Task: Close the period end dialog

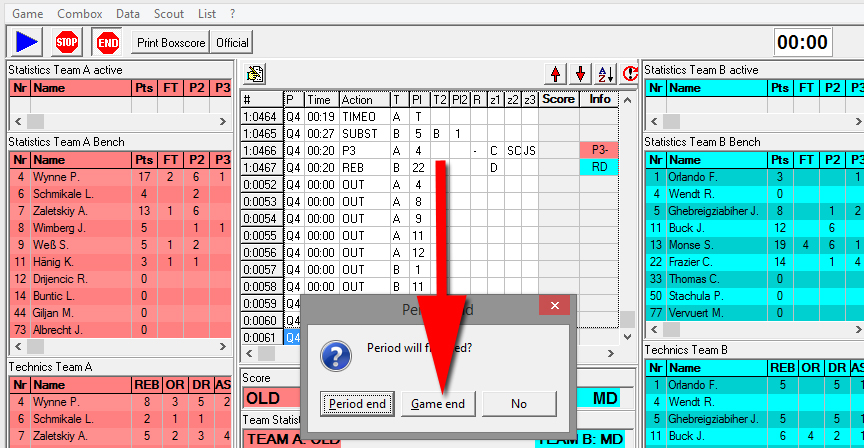Action: click(x=554, y=306)
